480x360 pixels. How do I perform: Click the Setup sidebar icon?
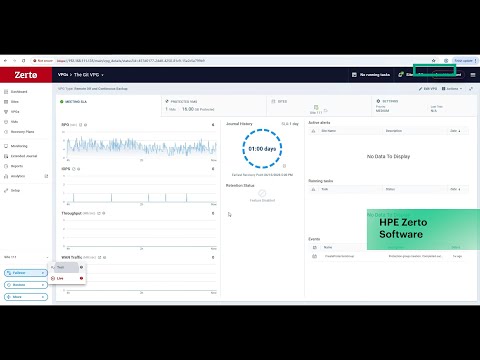(x=6, y=191)
